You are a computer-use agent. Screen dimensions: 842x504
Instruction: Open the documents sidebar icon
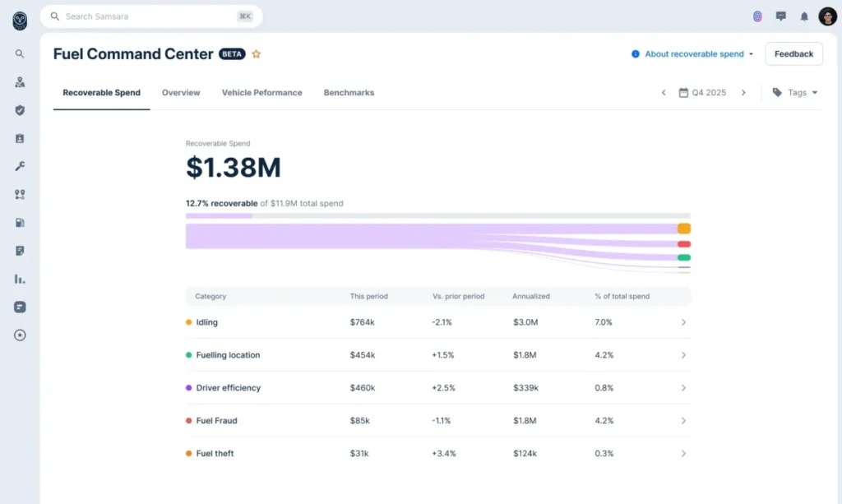point(20,251)
